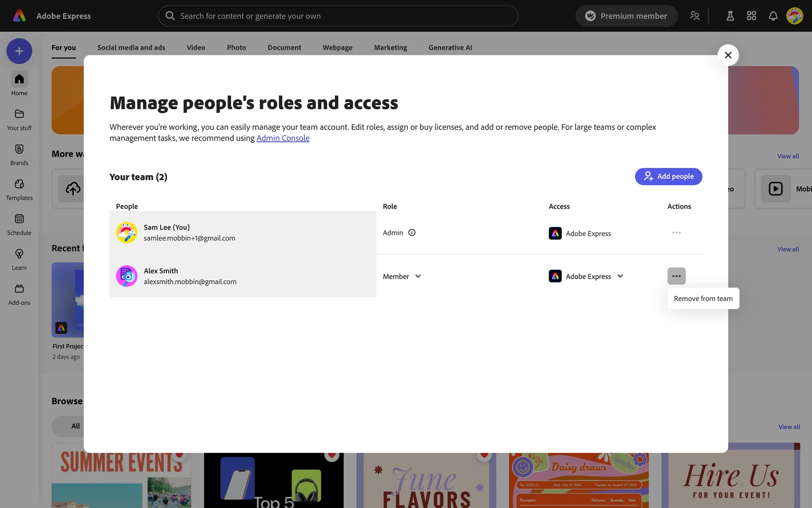Click the Admin role info icon
The height and width of the screenshot is (508, 812).
(x=411, y=233)
